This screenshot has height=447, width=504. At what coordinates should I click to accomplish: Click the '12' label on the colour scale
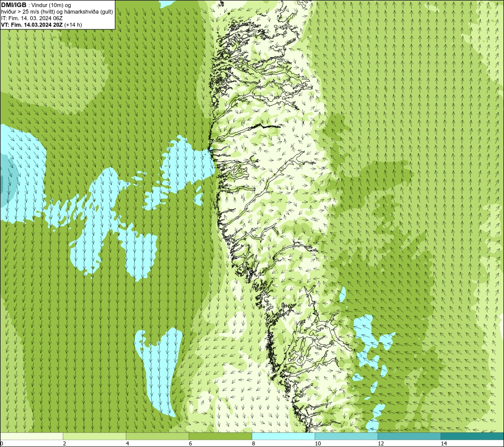pyautogui.click(x=381, y=443)
